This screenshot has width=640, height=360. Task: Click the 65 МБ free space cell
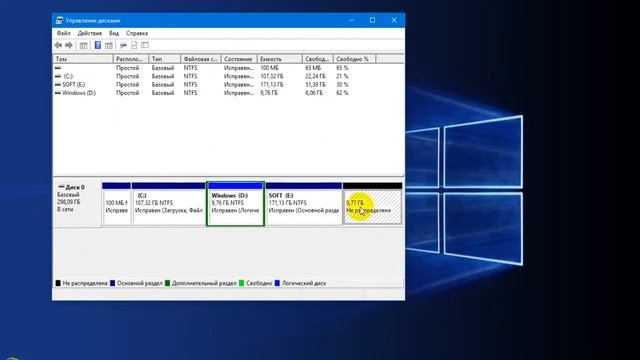[x=313, y=68]
